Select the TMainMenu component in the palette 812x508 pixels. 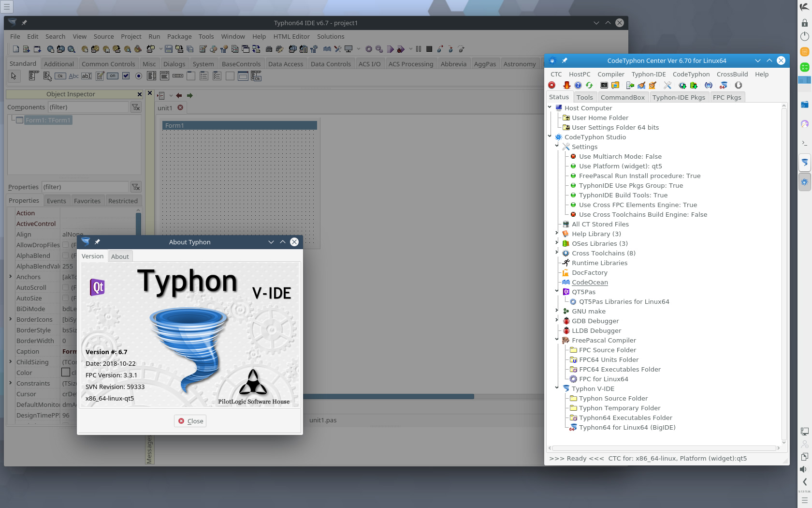(33, 76)
